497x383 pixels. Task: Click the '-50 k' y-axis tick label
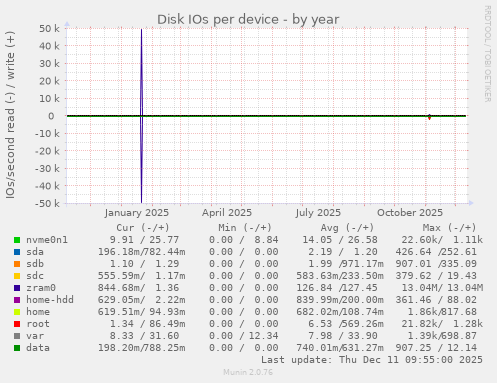(47, 203)
